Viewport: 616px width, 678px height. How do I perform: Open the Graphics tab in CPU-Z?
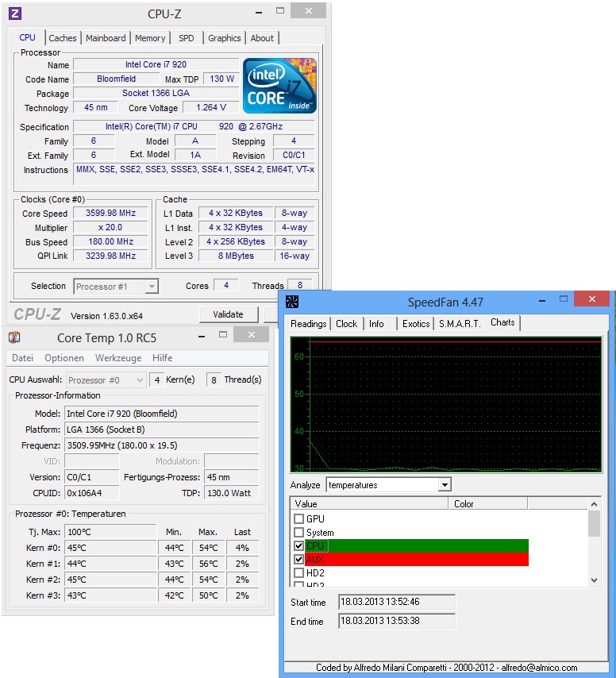click(225, 38)
